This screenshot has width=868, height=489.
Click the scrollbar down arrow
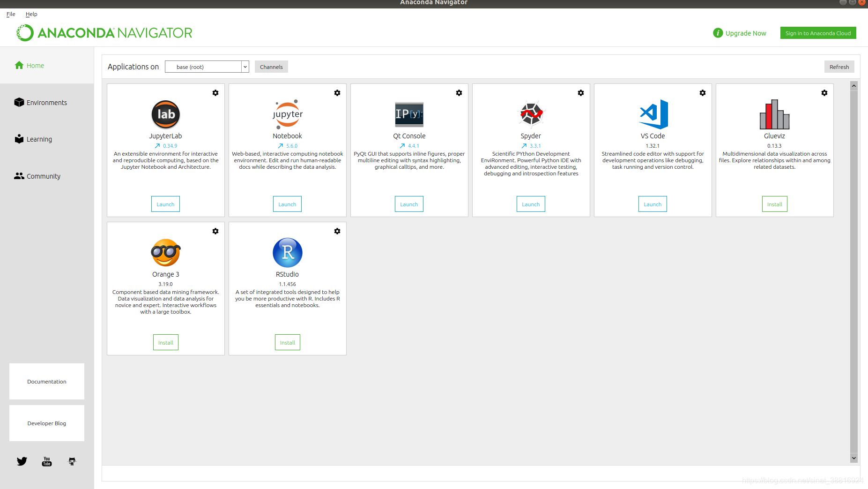pyautogui.click(x=854, y=458)
